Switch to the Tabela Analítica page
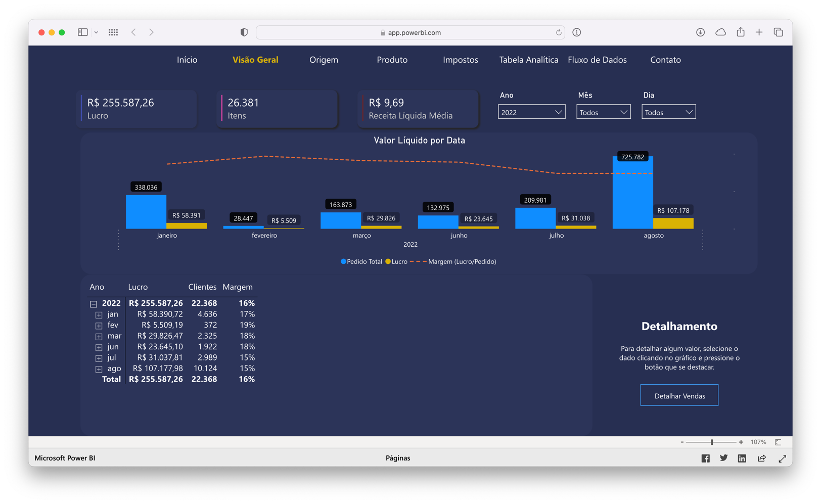The height and width of the screenshot is (504, 821). coord(528,60)
